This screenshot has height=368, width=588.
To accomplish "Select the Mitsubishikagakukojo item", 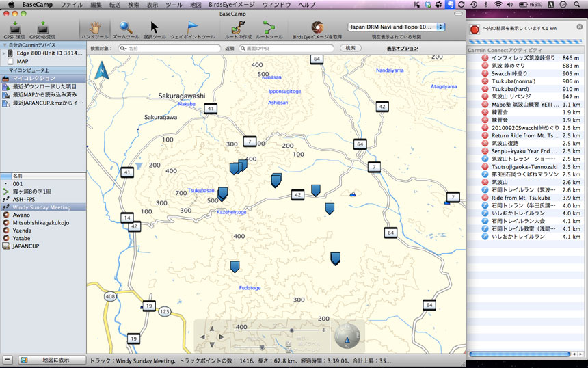I will [43, 223].
